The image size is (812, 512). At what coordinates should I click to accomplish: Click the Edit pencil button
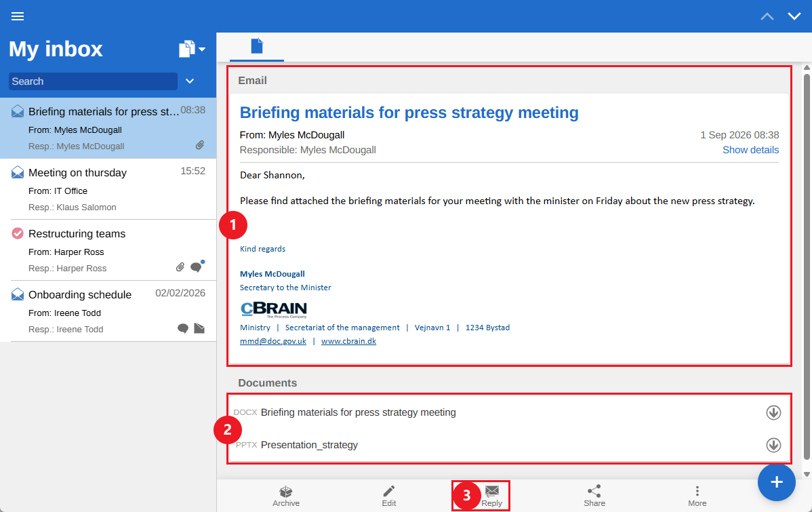tap(389, 496)
